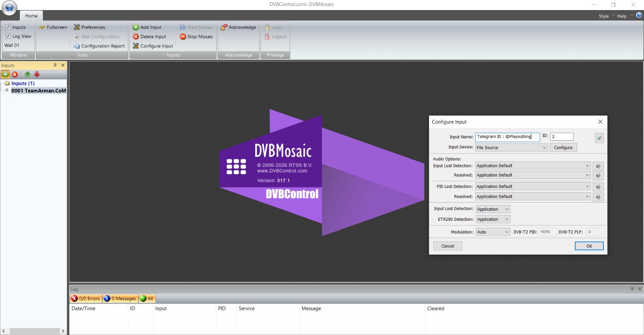This screenshot has width=644, height=335.
Task: Toggle the 0/0 Errors log filter
Action: 86,298
